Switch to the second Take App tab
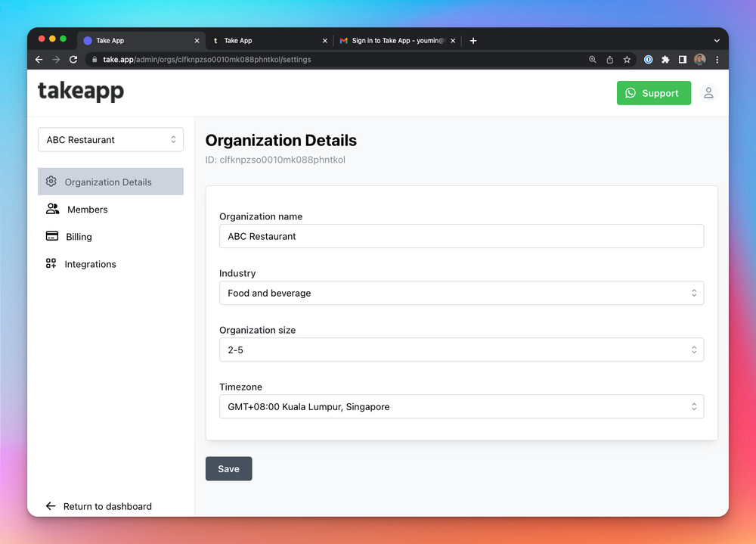756x544 pixels. tap(269, 41)
